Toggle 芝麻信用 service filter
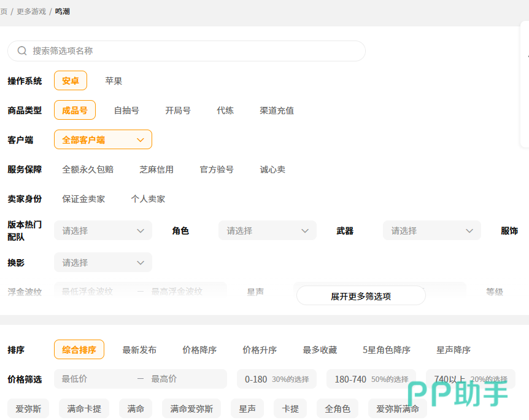This screenshot has height=420, width=529. [156, 169]
